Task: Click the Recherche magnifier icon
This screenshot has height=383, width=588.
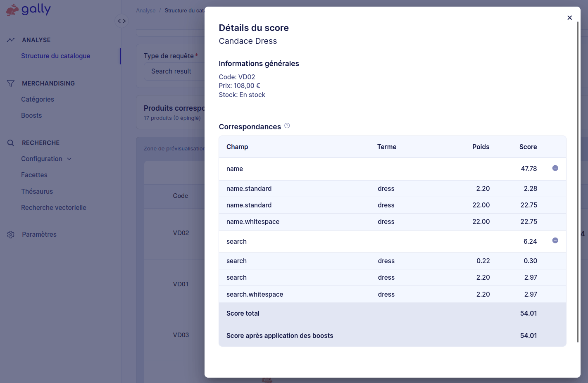Action: (x=11, y=143)
